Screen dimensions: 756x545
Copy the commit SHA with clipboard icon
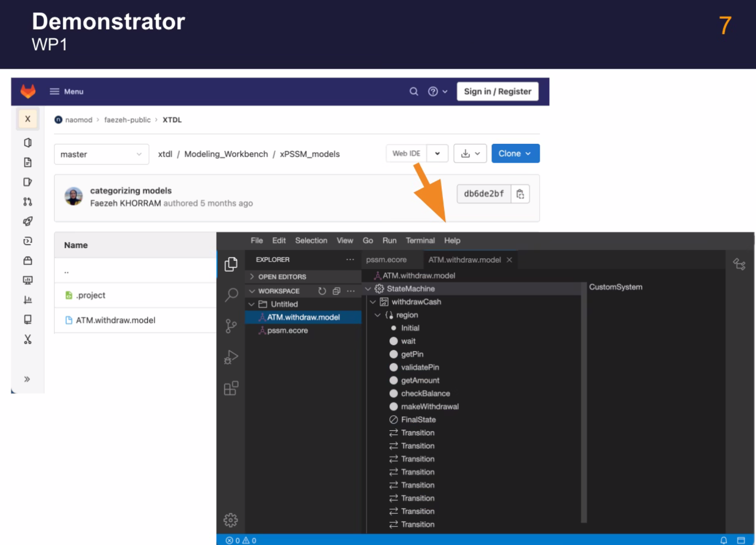click(520, 194)
